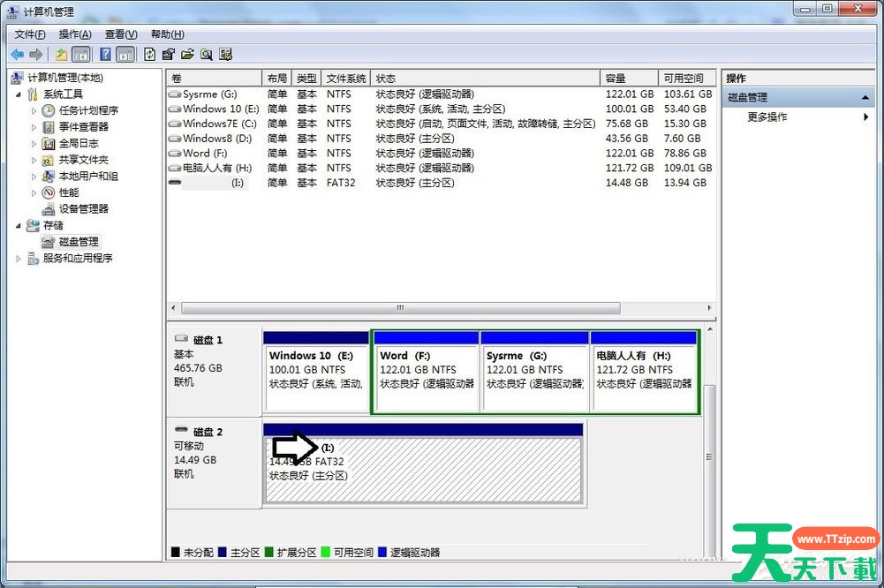Expand the 服务和应用程序 tree node
This screenshot has width=884, height=588.
(19, 259)
